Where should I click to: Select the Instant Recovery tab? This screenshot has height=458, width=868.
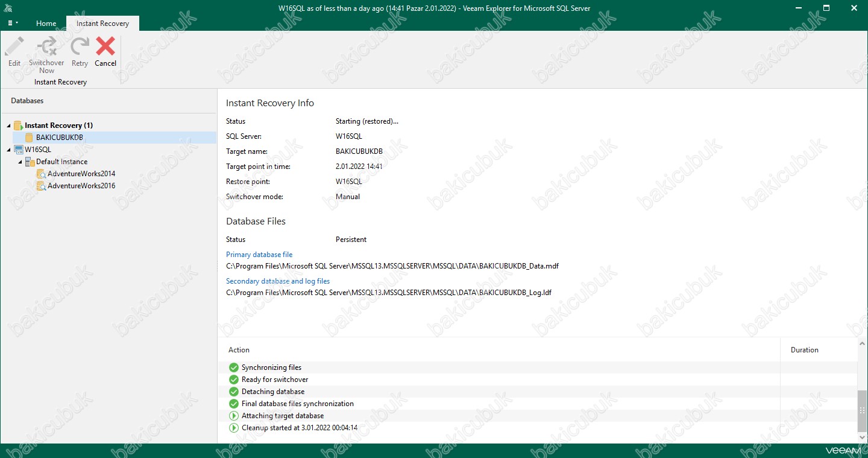click(x=102, y=24)
